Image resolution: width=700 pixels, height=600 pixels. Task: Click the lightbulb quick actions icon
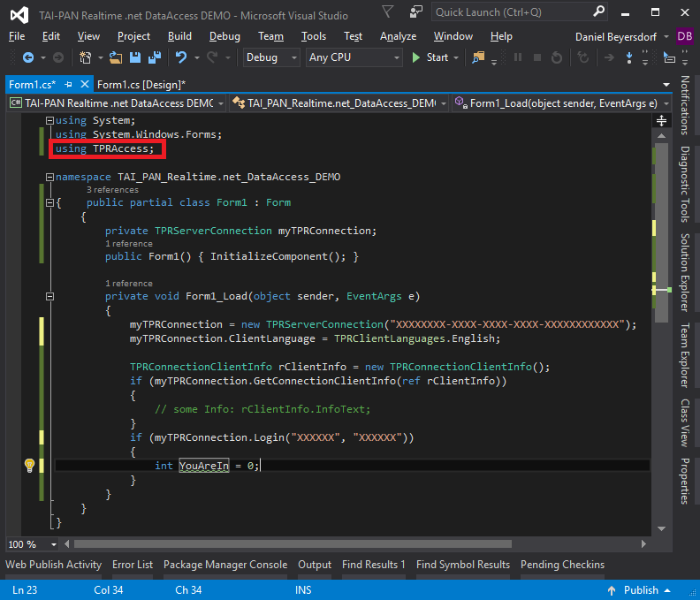pyautogui.click(x=29, y=465)
